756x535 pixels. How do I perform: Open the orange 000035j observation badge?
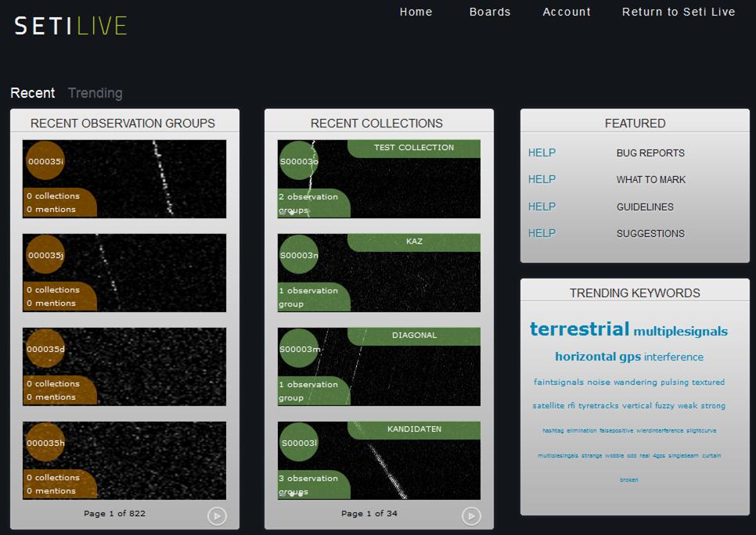(45, 255)
